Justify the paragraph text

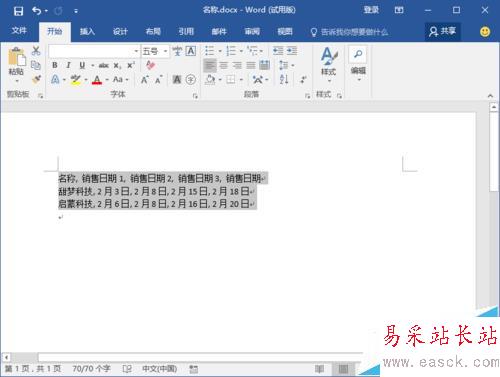coord(251,65)
